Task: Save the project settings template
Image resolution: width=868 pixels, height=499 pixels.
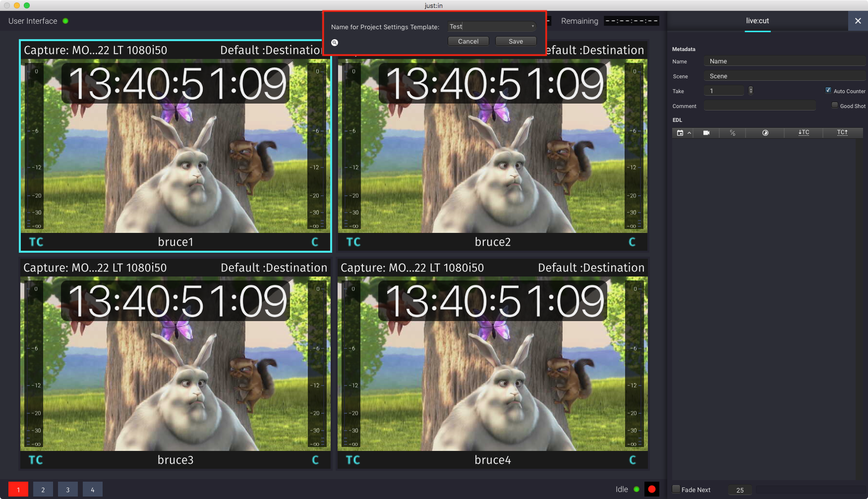Action: coord(516,41)
